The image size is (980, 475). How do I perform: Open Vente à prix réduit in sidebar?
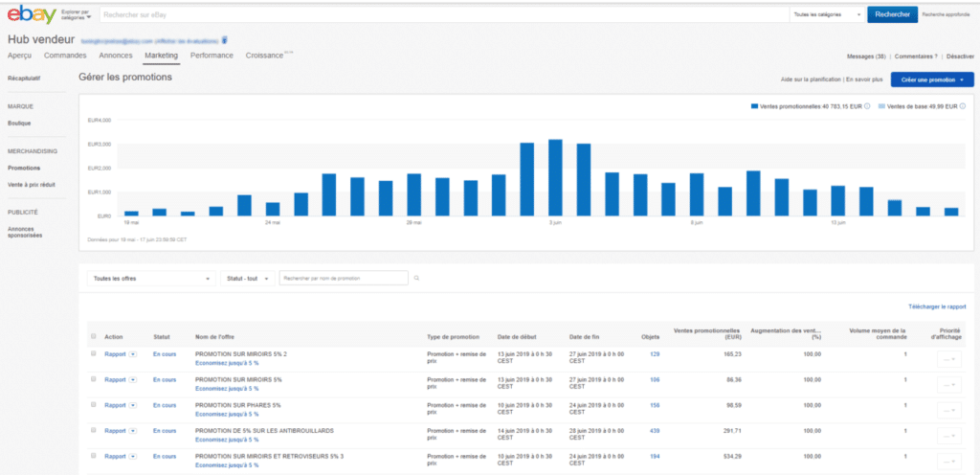coord(31,185)
